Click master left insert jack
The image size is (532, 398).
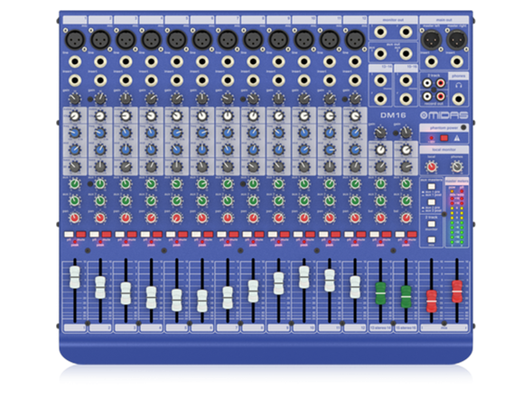(x=431, y=62)
